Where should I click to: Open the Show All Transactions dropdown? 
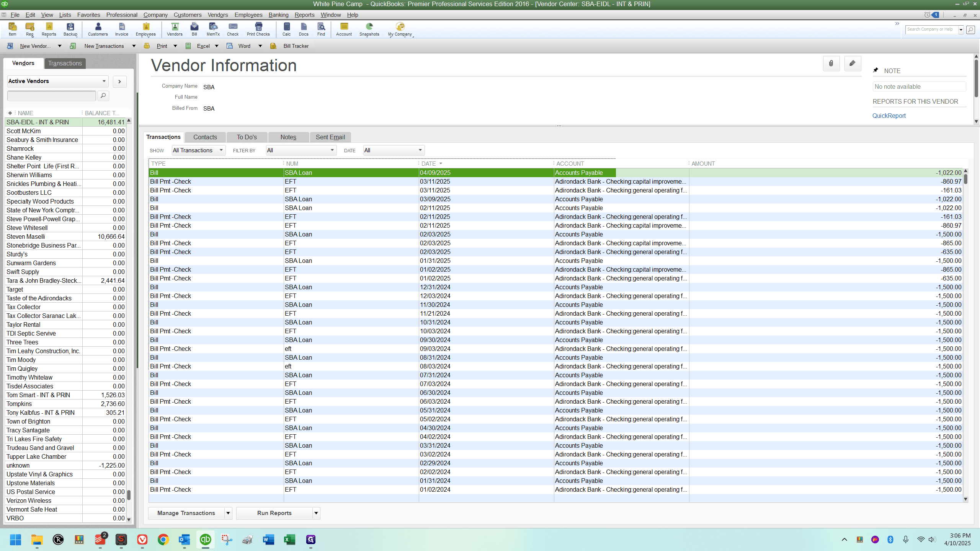coord(198,150)
